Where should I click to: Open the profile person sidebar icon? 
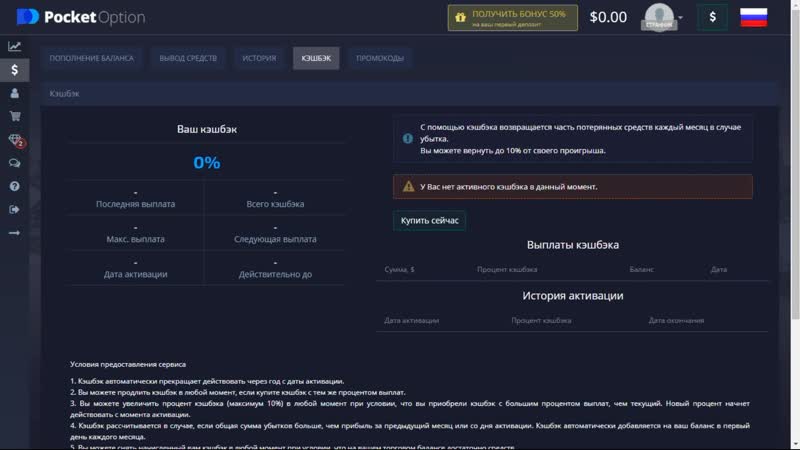[x=14, y=93]
